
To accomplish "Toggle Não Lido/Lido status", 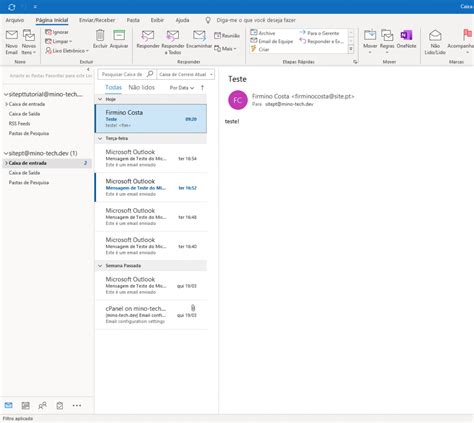I will coord(435,42).
